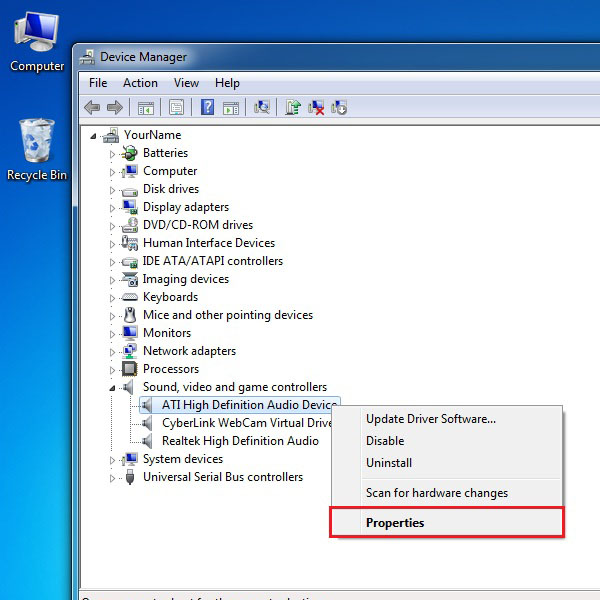Viewport: 600px width, 600px height.
Task: Select the Human Interface Devices label
Action: (x=209, y=243)
